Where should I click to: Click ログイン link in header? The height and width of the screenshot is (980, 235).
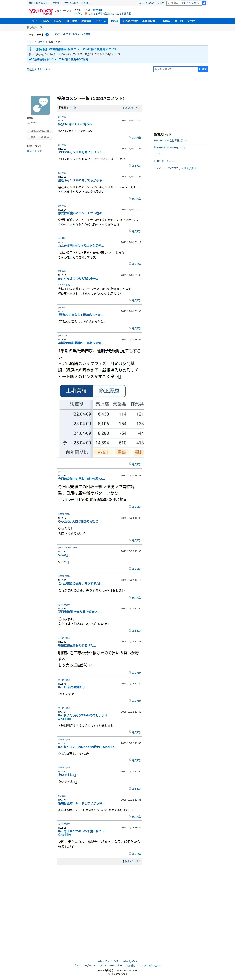pyautogui.click(x=79, y=14)
